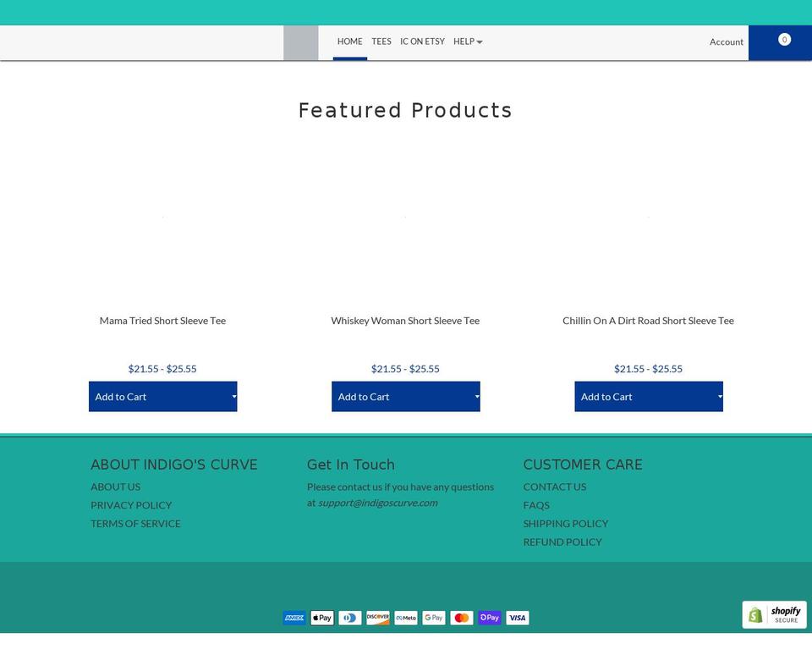Viewport: 812px width, 649px height.
Task: Add Chillin On A Dirt Road Tee to cart
Action: point(649,397)
